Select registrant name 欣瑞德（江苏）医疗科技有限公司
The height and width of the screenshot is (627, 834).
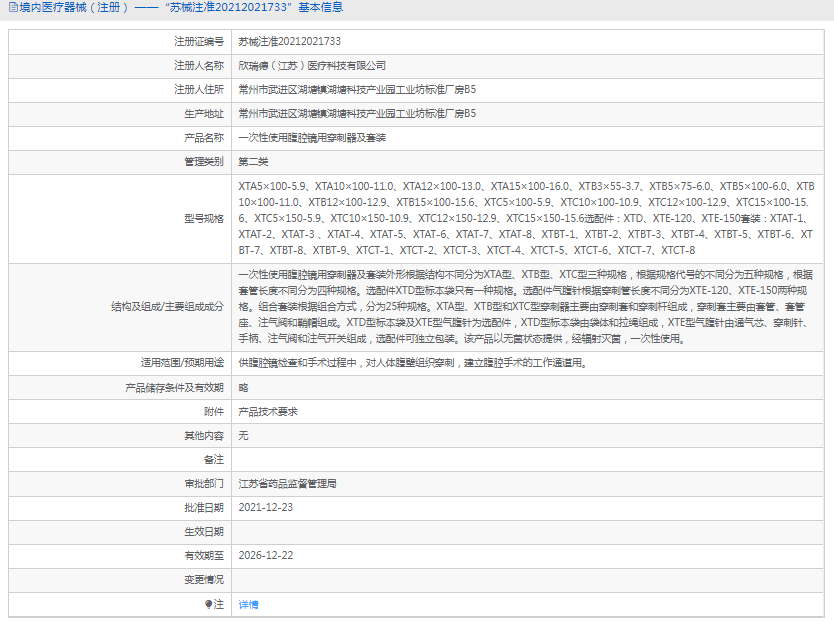(312, 65)
